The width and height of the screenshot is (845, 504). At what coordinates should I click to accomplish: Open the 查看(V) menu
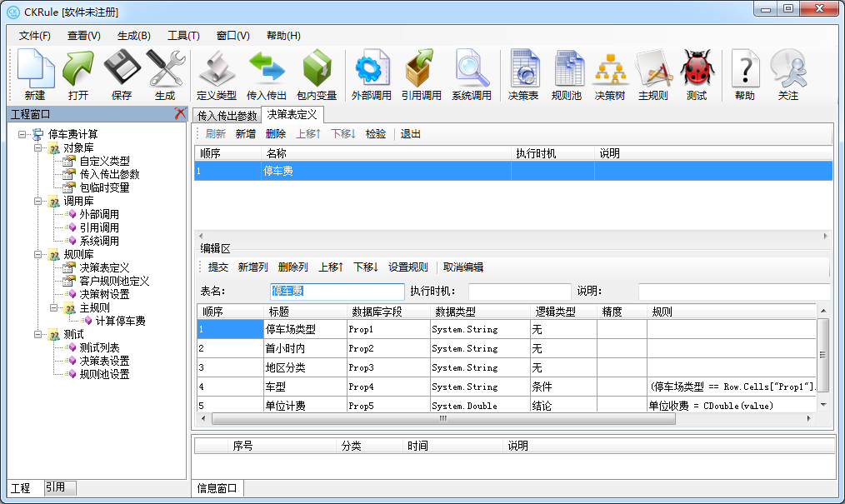point(83,36)
